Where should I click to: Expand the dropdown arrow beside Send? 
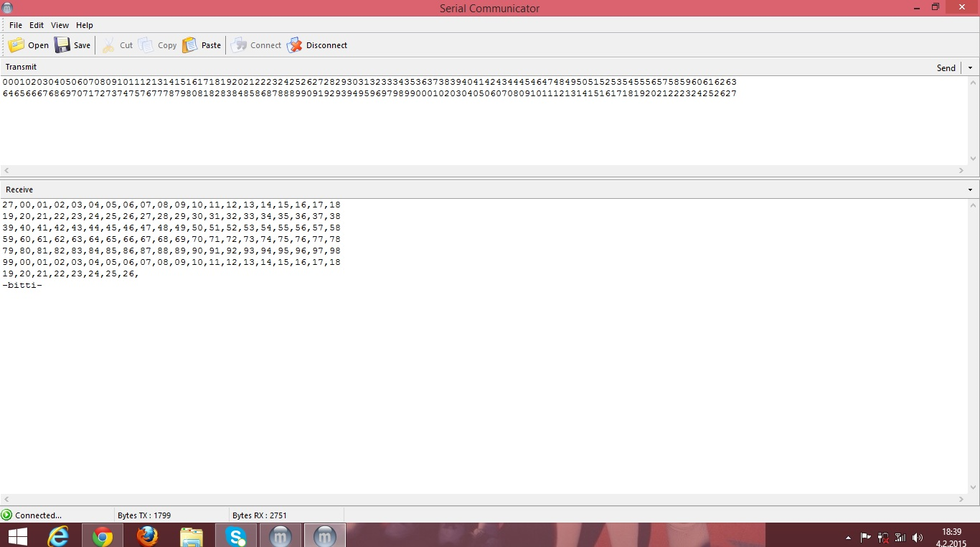click(971, 67)
